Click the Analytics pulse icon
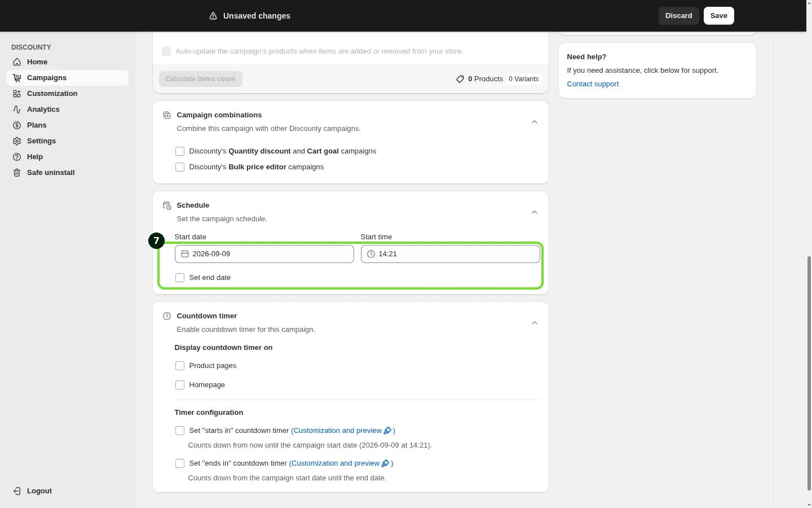Viewport: 812px width, 508px height. 17,110
